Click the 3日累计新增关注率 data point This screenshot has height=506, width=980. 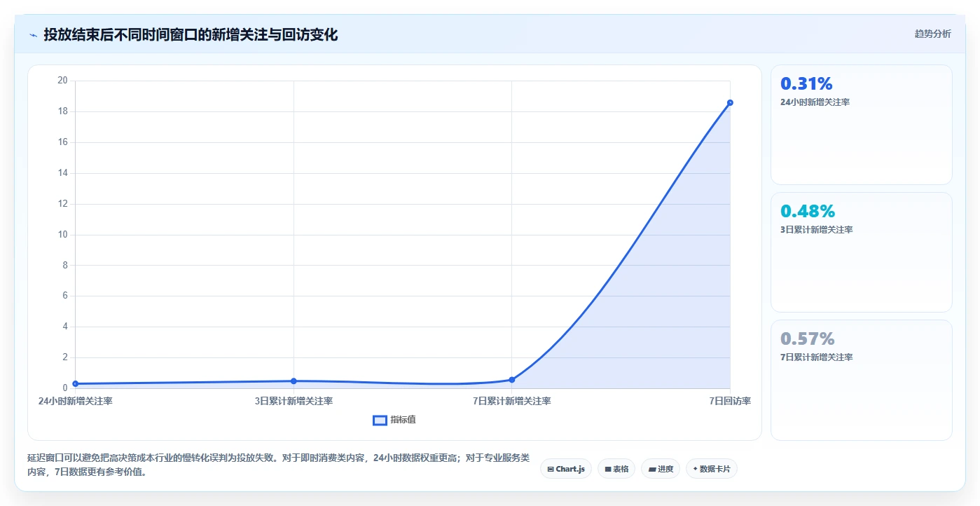294,381
